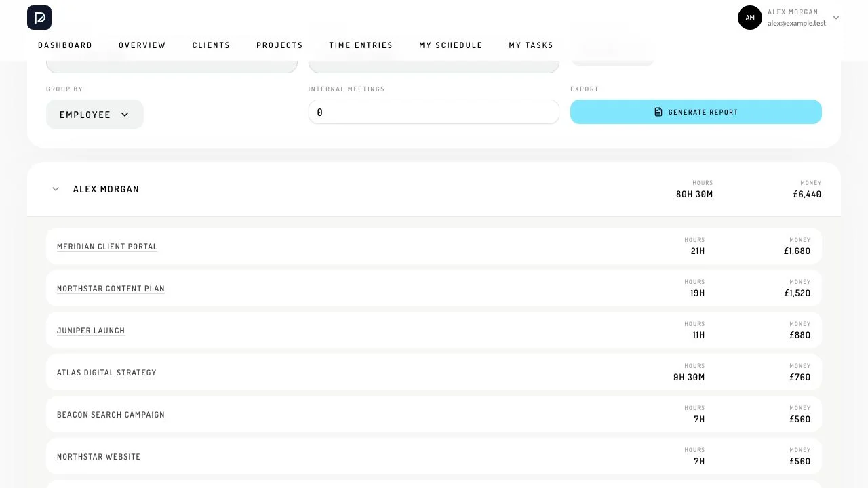
Task: Go to the Dashboard menu item
Action: [65, 45]
